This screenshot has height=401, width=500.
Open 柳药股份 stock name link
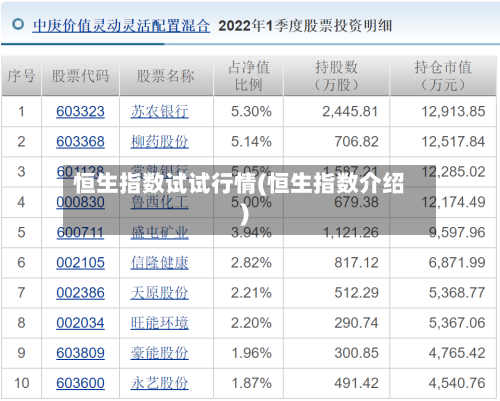[x=159, y=142]
